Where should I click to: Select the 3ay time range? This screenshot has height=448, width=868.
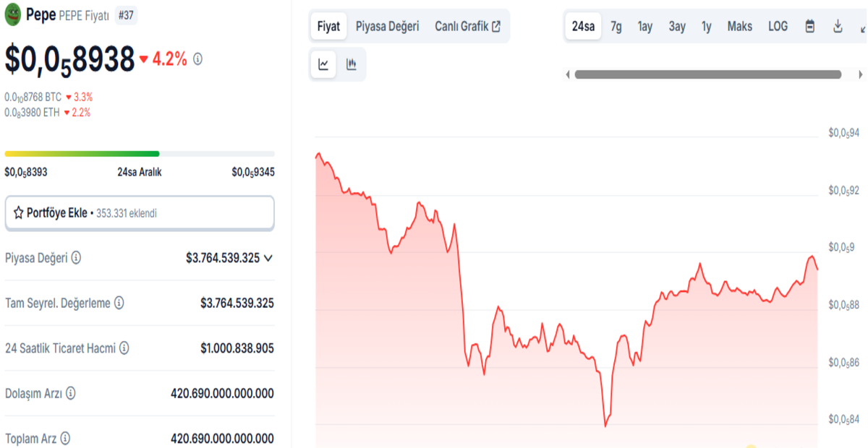[677, 27]
